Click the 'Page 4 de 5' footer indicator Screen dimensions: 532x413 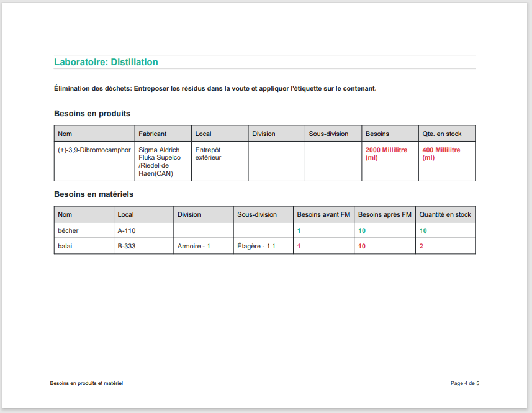click(x=465, y=383)
